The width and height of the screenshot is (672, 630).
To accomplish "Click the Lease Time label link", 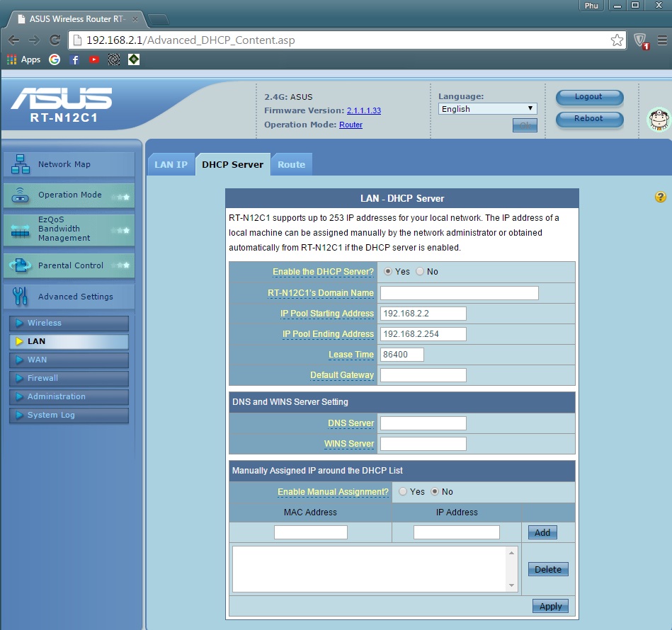I will click(x=351, y=355).
